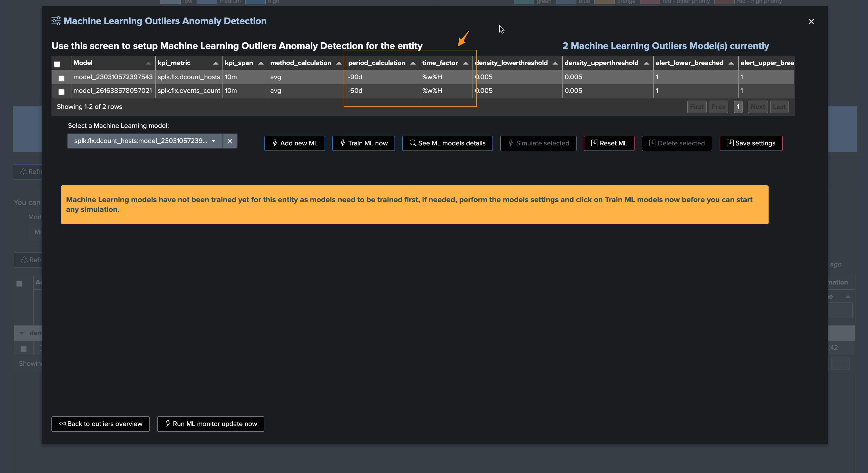Tick the checkbox for model_261638578057021

coord(61,92)
